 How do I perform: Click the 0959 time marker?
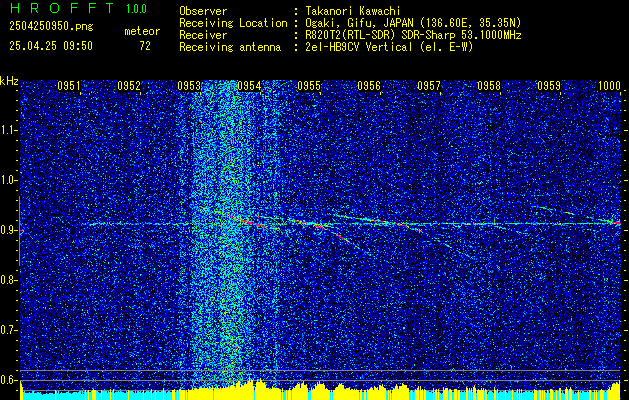[549, 86]
